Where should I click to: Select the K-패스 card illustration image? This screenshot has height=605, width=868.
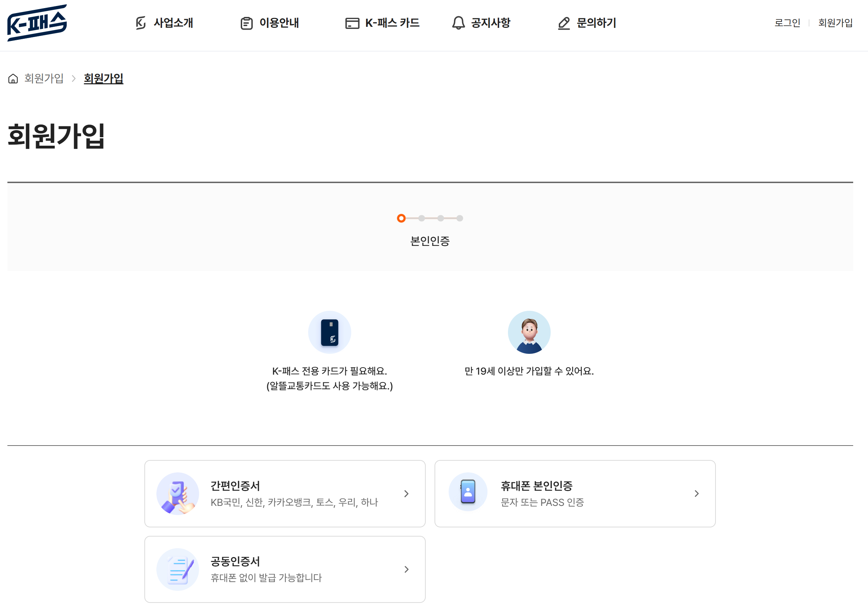coord(329,332)
